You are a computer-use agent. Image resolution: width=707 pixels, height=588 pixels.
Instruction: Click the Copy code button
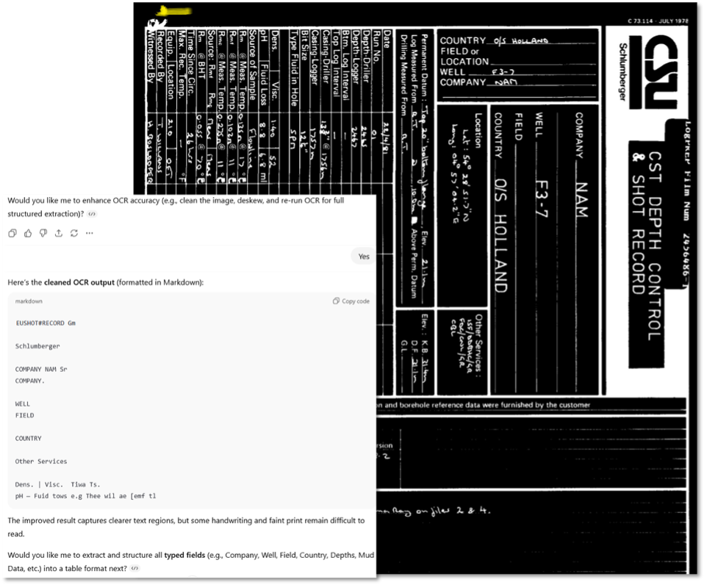pos(351,301)
